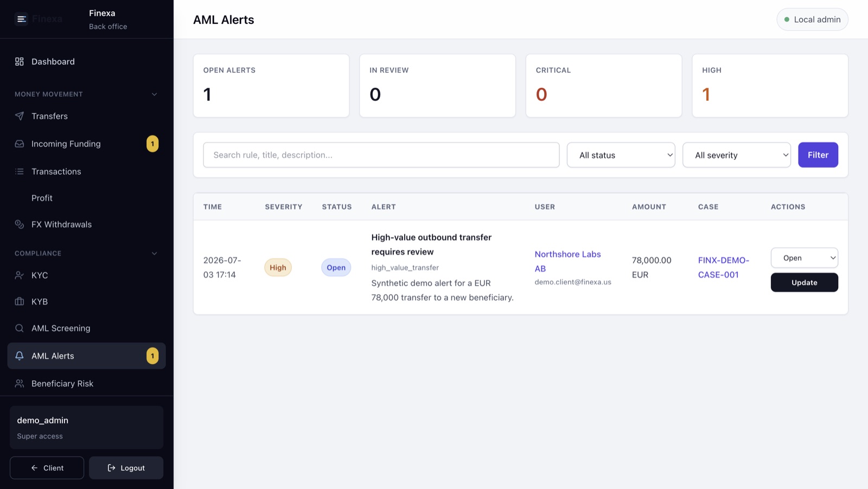This screenshot has height=489, width=868.
Task: Click the timestamp '2026-07-03 17:14'
Action: (x=222, y=267)
